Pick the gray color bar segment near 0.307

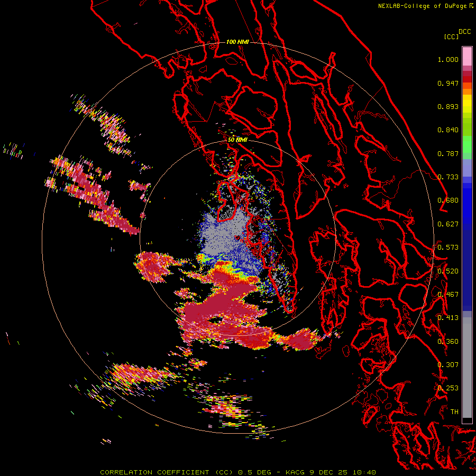467,368
